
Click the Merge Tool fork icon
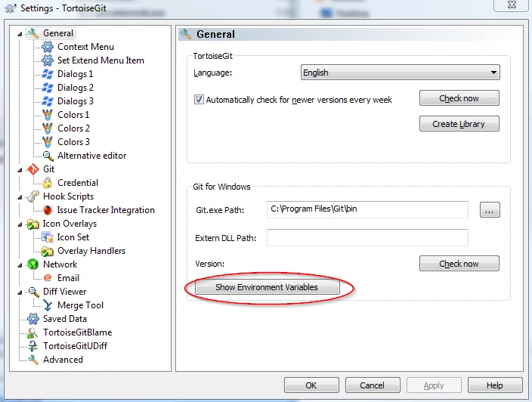click(x=48, y=305)
